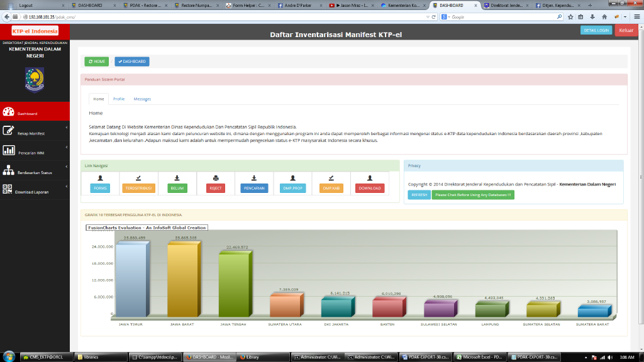Expand the Berdasarkan Status submenu chevron

pyautogui.click(x=67, y=168)
